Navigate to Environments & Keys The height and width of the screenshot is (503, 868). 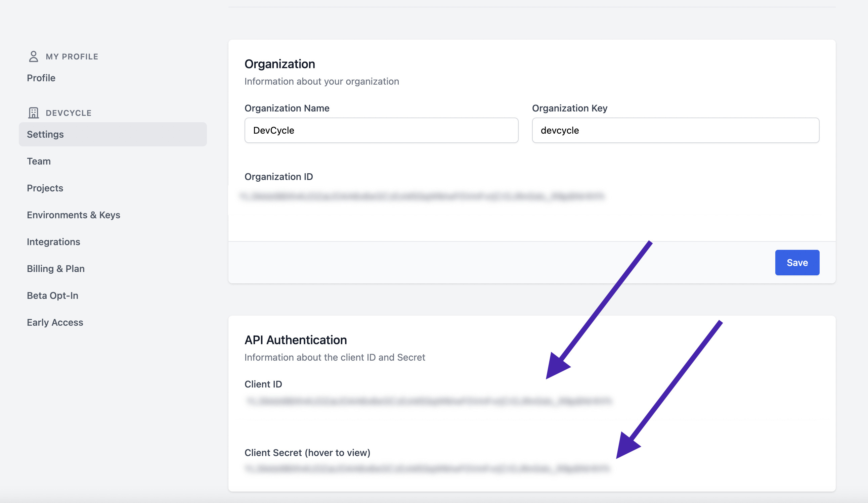[x=73, y=215]
